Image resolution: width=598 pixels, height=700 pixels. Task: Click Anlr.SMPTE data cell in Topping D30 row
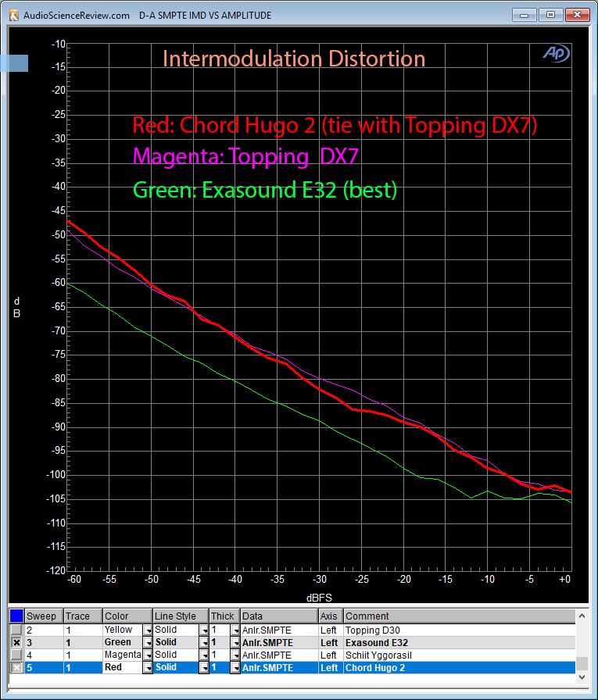pyautogui.click(x=279, y=630)
